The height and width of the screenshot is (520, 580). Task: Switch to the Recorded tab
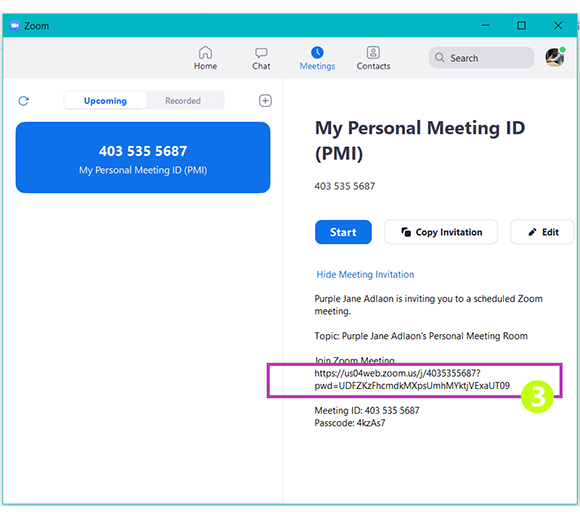point(183,101)
